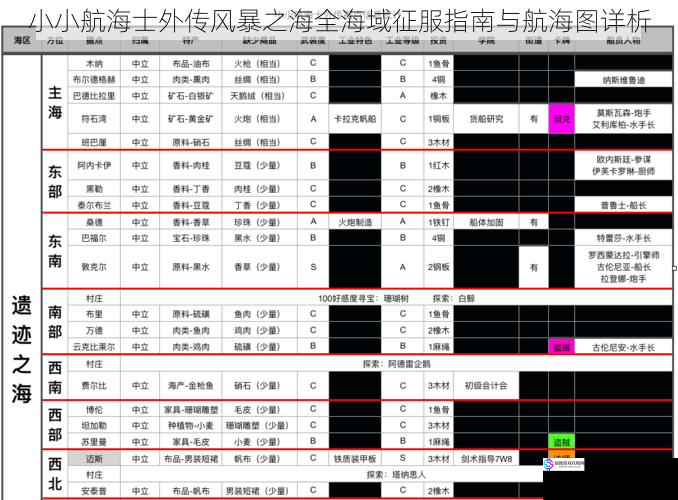Screen dimensions: 678x500
Task: Select the 符石湾 stronghold cell
Action: tap(94, 119)
